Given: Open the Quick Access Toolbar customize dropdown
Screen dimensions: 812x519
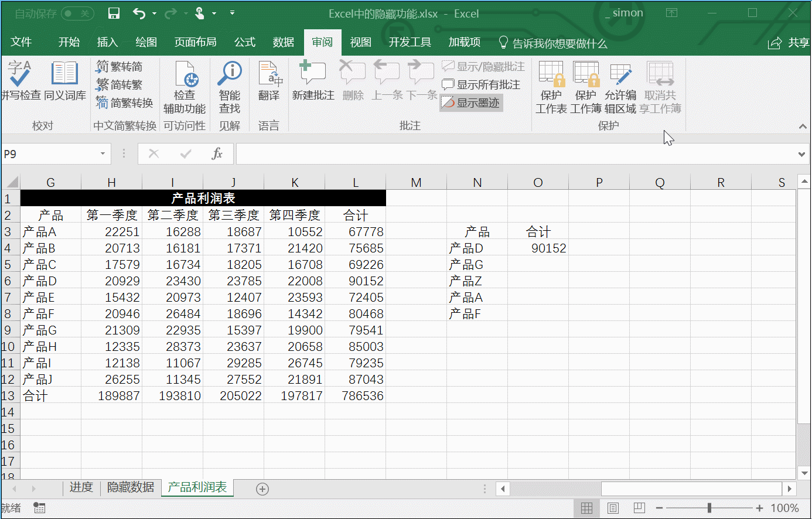Looking at the screenshot, I should pos(231,13).
